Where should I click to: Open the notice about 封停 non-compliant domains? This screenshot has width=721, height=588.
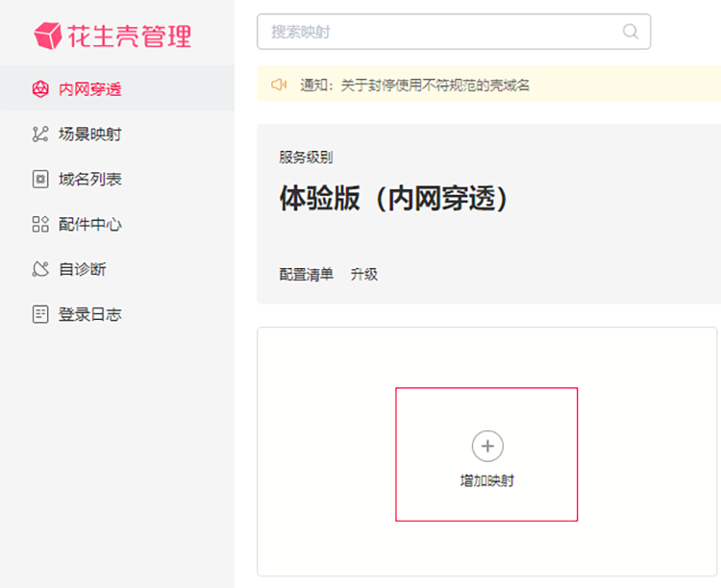click(415, 86)
